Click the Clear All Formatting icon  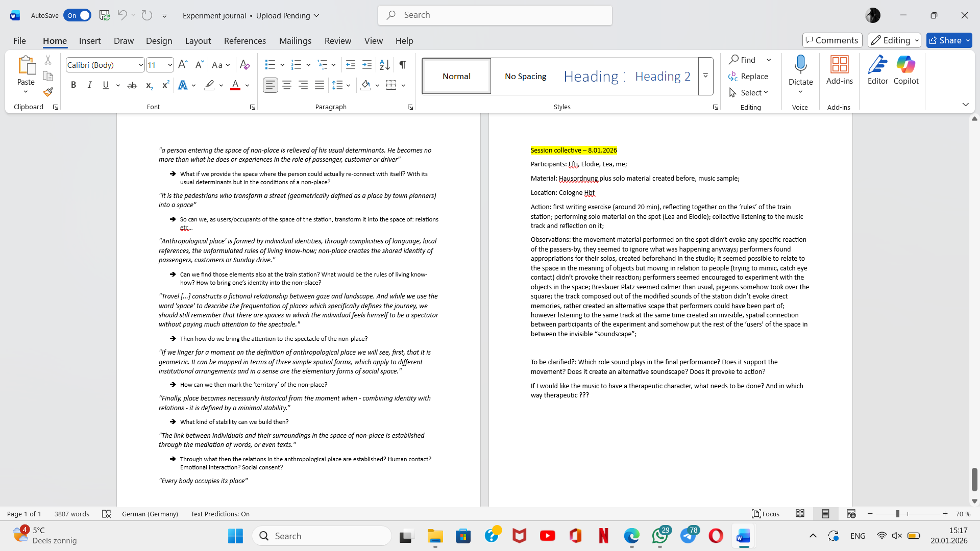(244, 65)
